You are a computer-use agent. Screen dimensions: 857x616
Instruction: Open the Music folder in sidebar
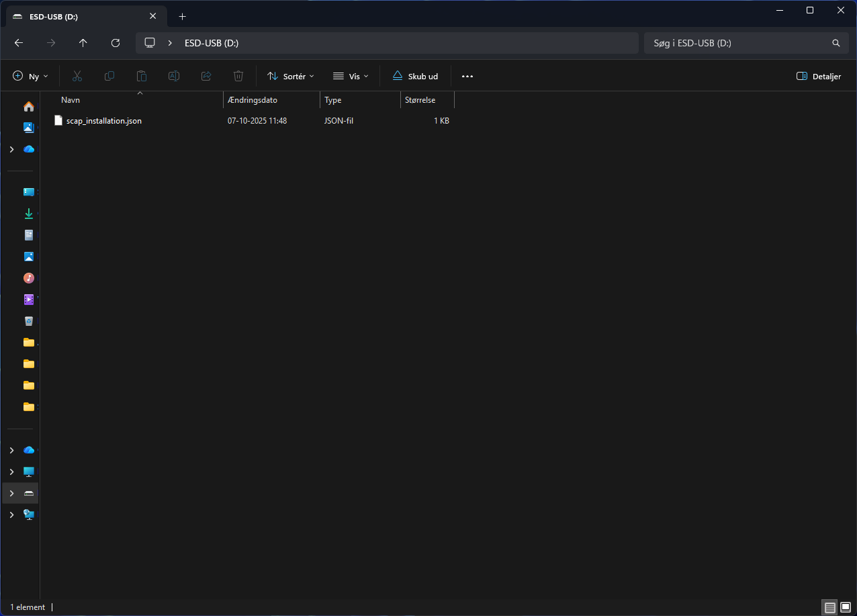click(28, 278)
